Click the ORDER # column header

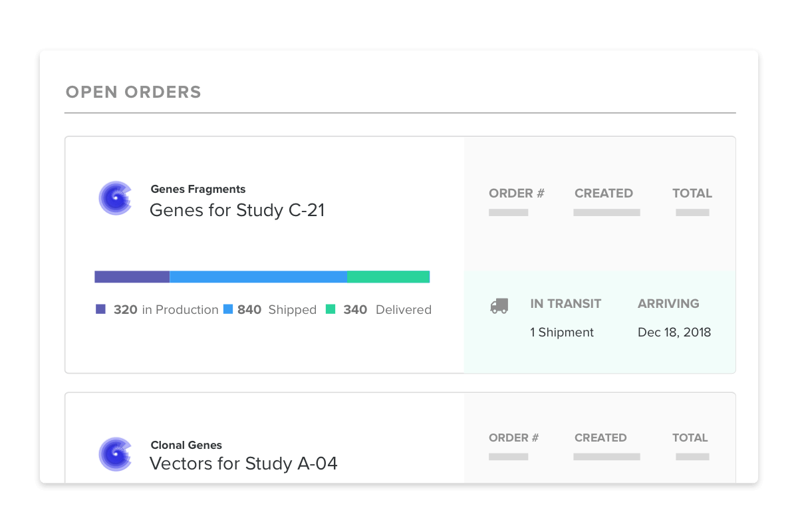coord(516,194)
